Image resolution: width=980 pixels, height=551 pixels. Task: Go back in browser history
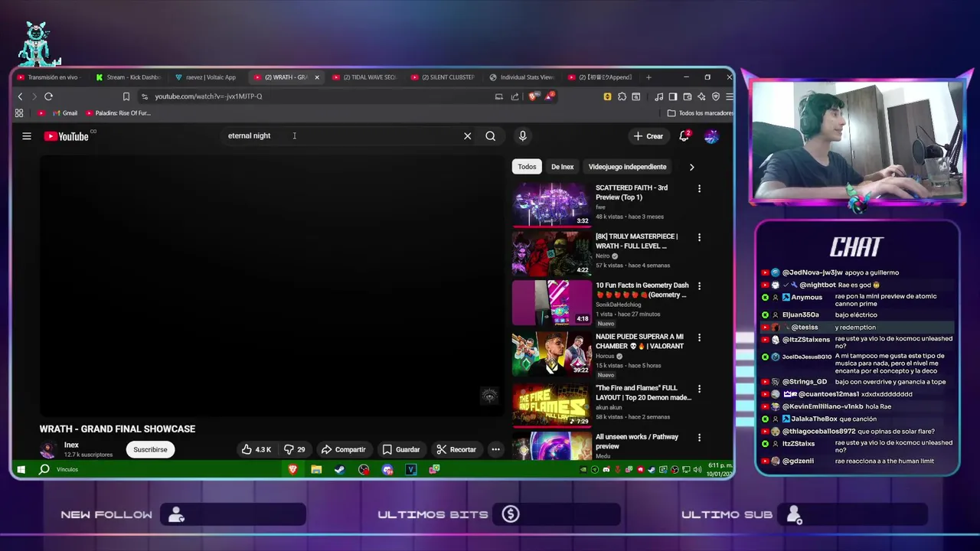[21, 96]
